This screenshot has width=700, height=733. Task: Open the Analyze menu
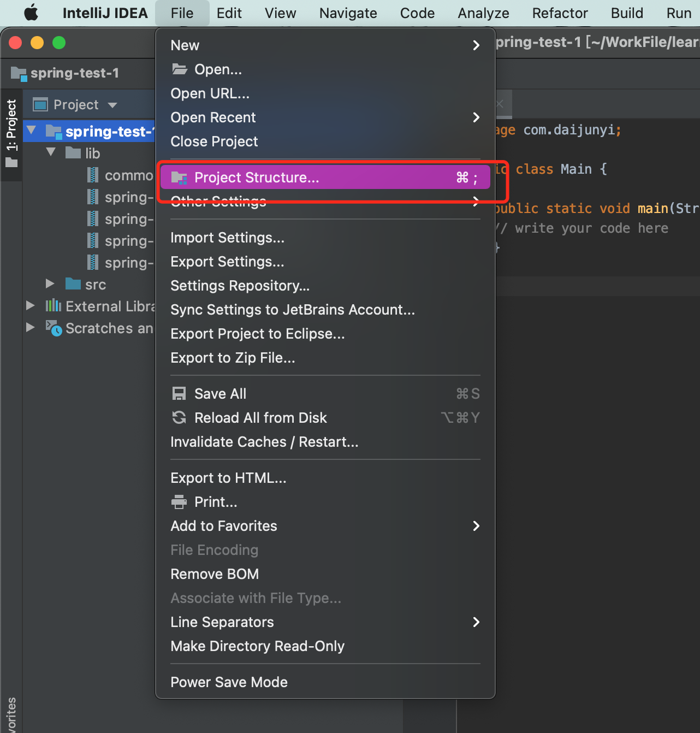[x=484, y=13]
